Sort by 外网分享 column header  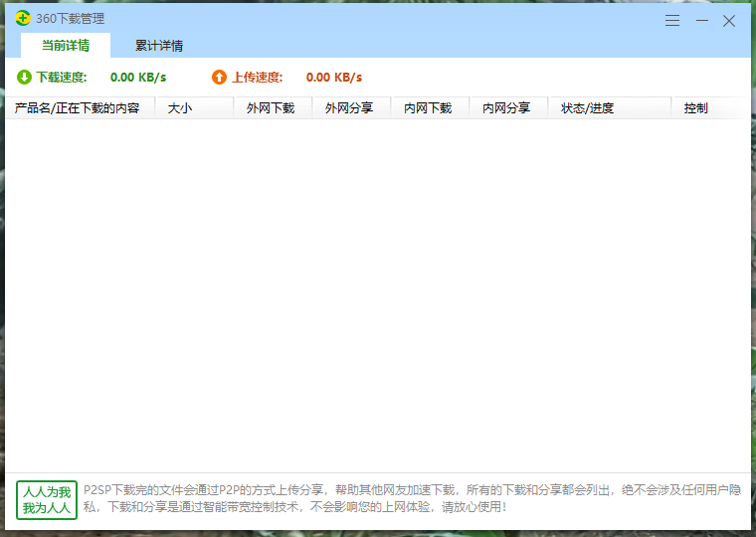pos(352,108)
